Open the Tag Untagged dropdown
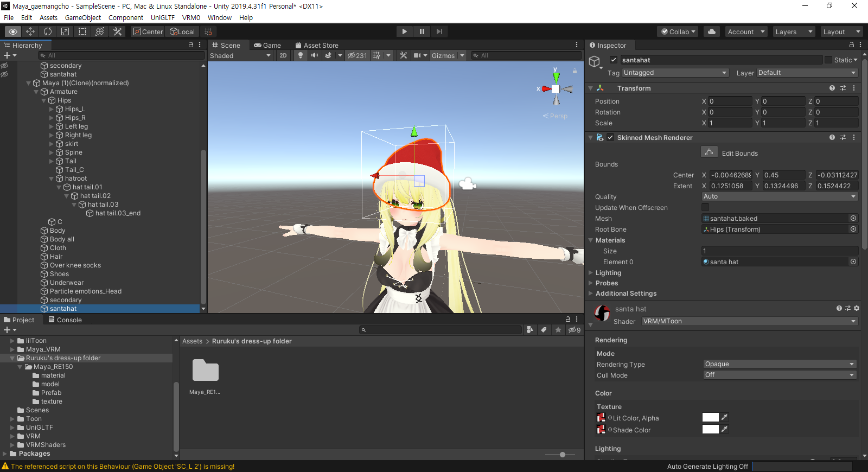This screenshot has width=868, height=472. point(675,73)
